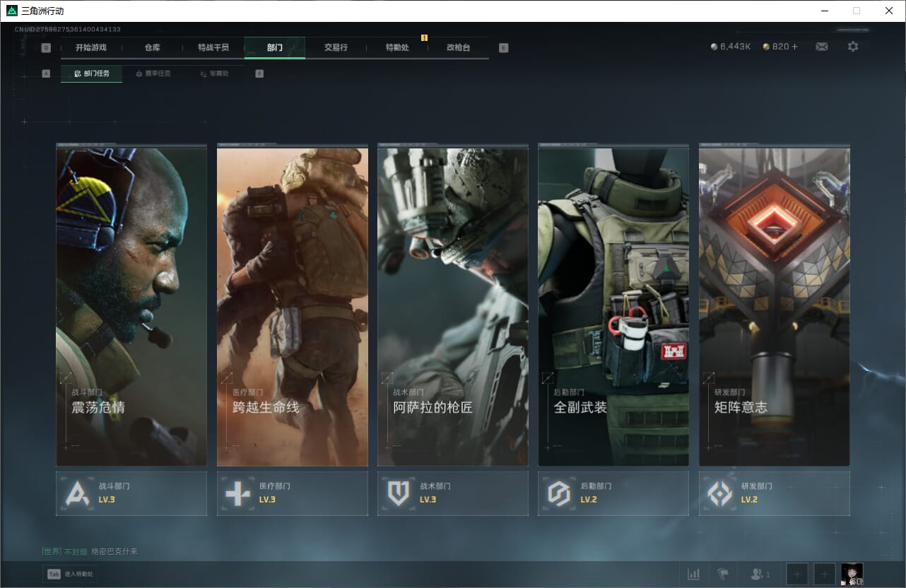Click the plus icon beside 820 currency

794,47
